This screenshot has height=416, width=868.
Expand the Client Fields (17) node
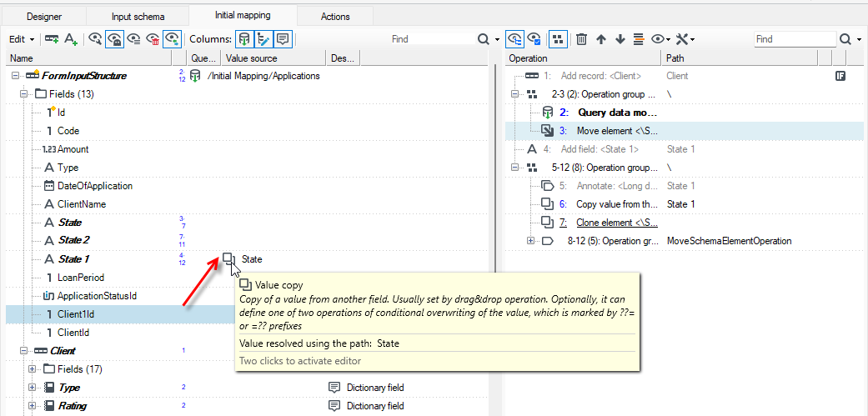click(x=32, y=369)
